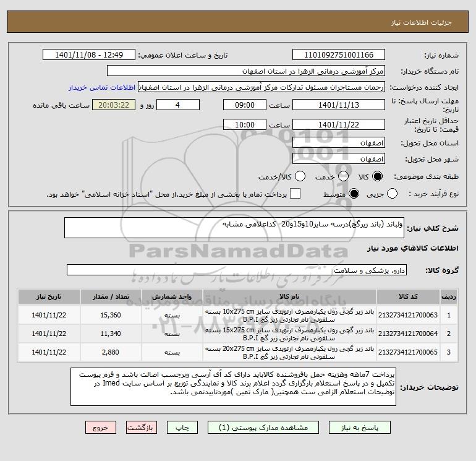Image resolution: width=476 pixels, height=461 pixels.
Task: Click the requester name field رحمان مستاجران
Action: [261, 87]
